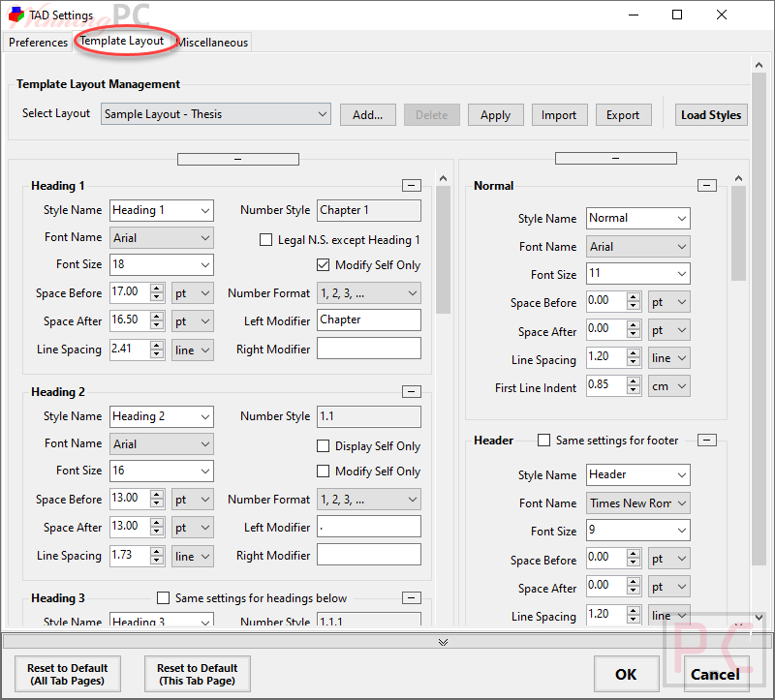The width and height of the screenshot is (775, 700).
Task: Open the Select Layout dropdown
Action: pyautogui.click(x=216, y=114)
